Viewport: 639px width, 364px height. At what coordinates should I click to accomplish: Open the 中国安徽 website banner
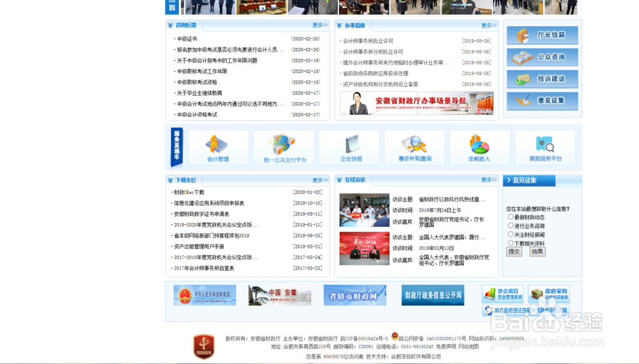[280, 295]
